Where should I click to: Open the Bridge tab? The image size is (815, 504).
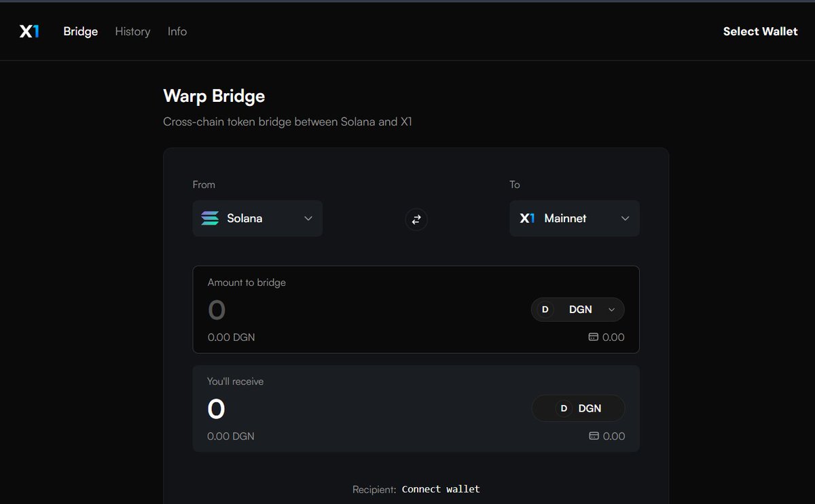(x=81, y=31)
